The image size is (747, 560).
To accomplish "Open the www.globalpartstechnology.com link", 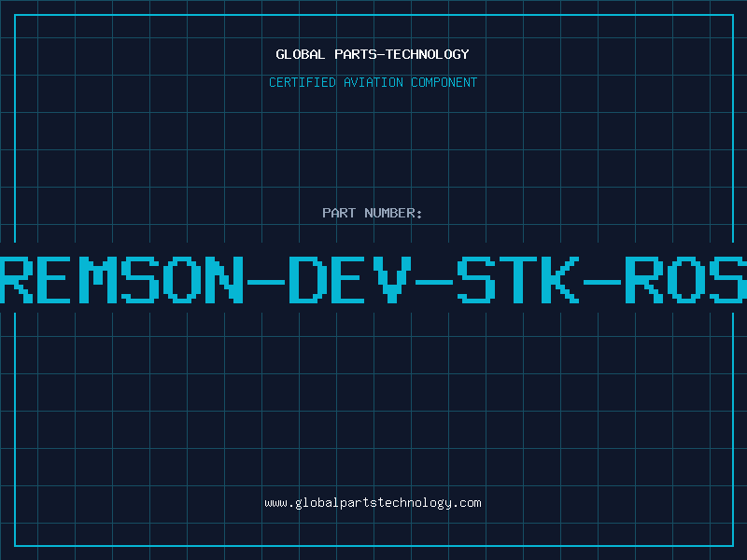I will (x=373, y=503).
